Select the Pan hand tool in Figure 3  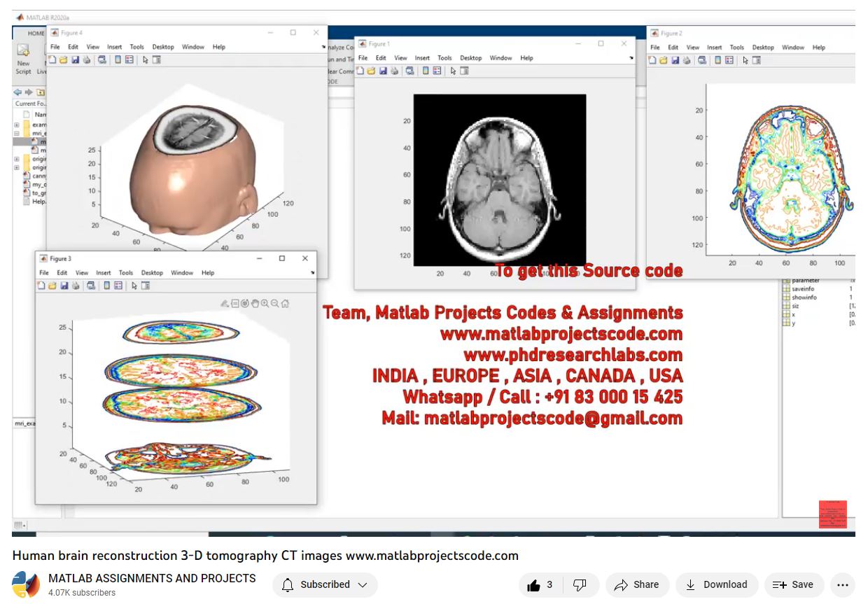(x=255, y=303)
